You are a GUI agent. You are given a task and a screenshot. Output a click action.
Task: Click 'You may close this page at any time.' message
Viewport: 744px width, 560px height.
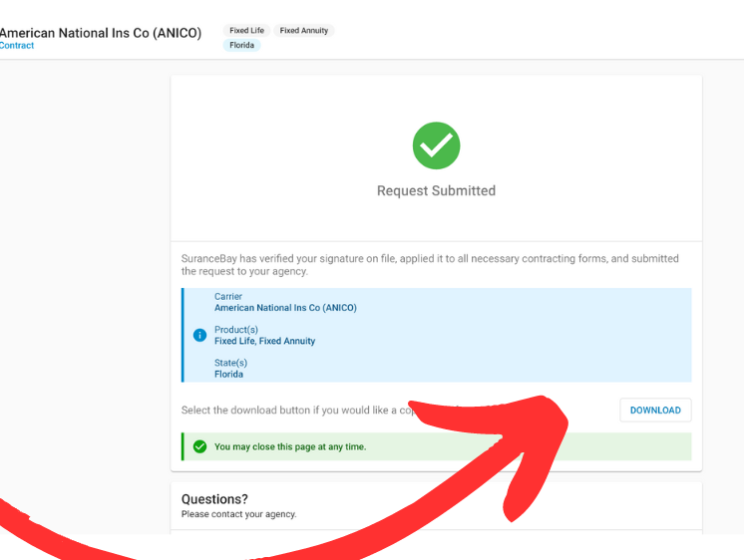point(290,446)
